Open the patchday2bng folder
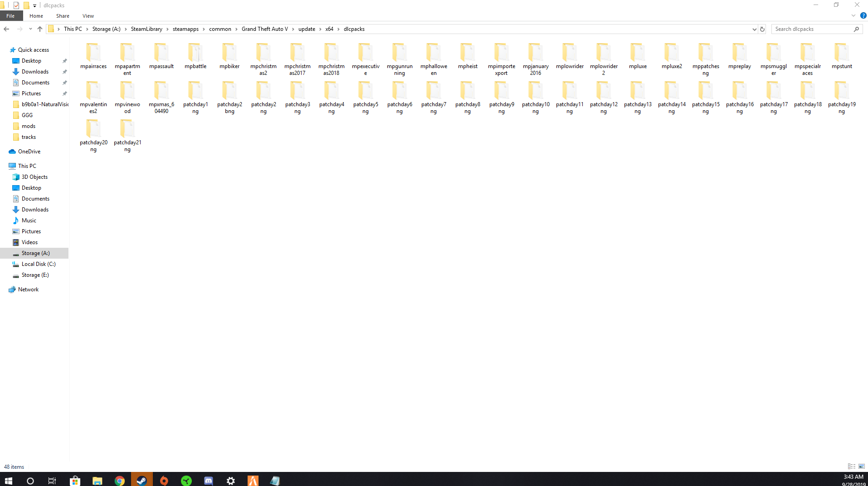 tap(229, 97)
